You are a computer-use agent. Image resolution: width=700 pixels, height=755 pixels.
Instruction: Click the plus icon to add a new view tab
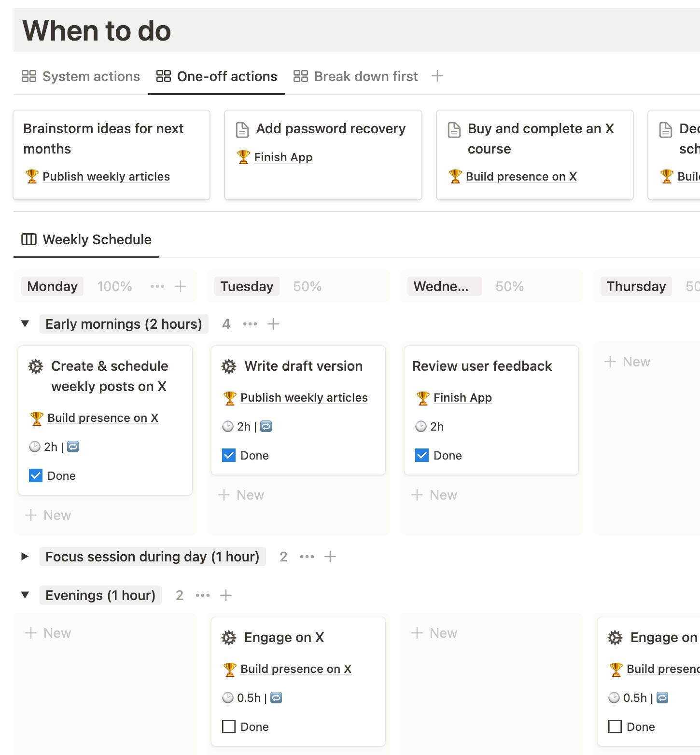[437, 76]
